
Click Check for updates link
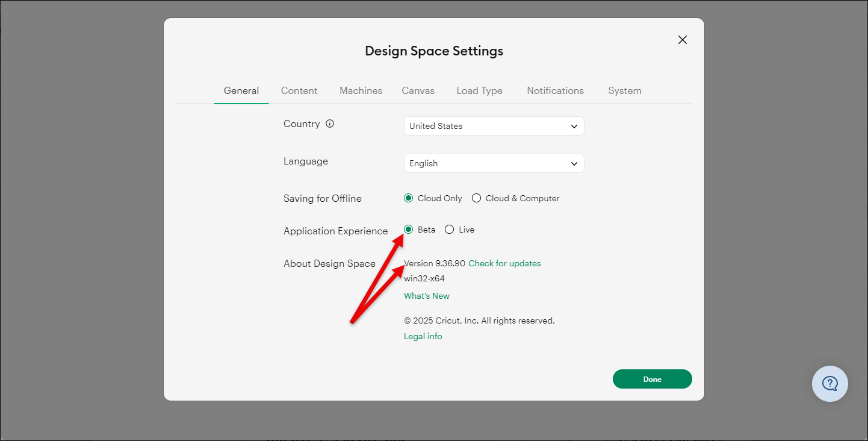(x=504, y=263)
